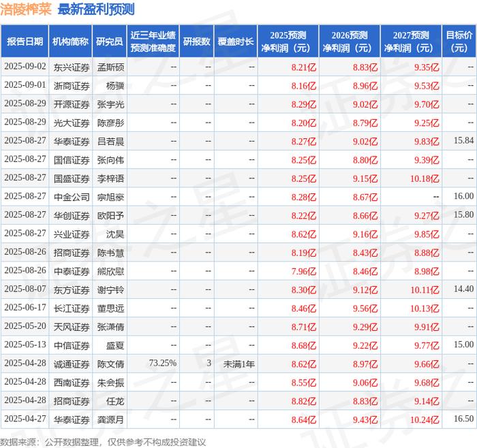Click researcher name 盛夏

point(115,346)
